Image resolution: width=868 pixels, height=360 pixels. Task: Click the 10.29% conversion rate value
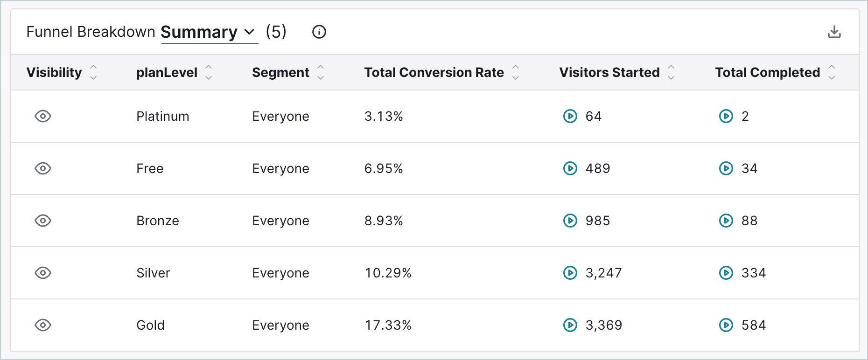pyautogui.click(x=388, y=273)
